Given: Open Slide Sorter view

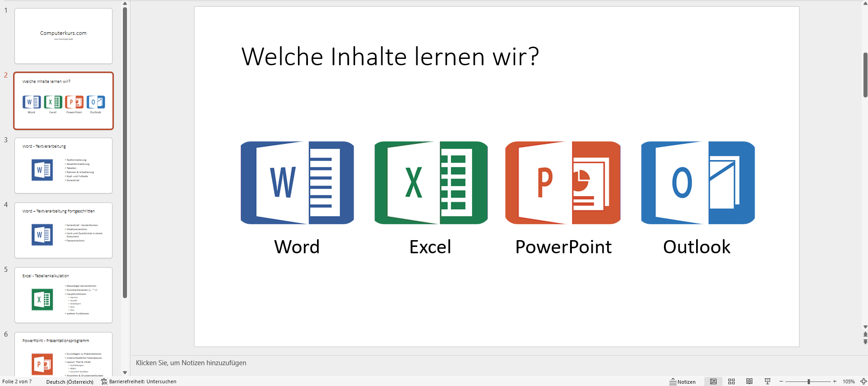Looking at the screenshot, I should pos(731,381).
